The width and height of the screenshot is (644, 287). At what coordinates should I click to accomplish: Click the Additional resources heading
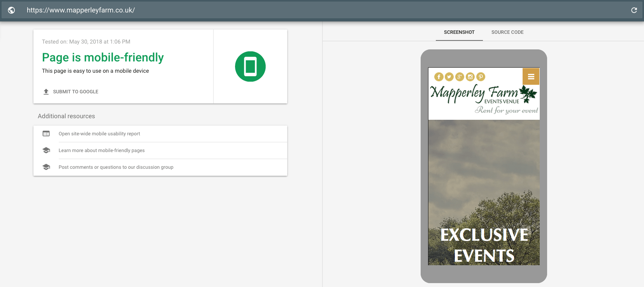(x=66, y=116)
